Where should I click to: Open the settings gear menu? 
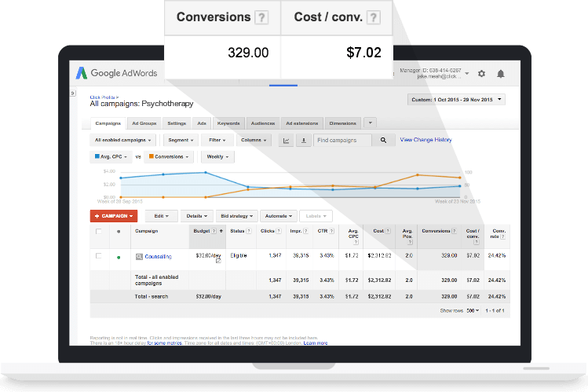[x=481, y=73]
